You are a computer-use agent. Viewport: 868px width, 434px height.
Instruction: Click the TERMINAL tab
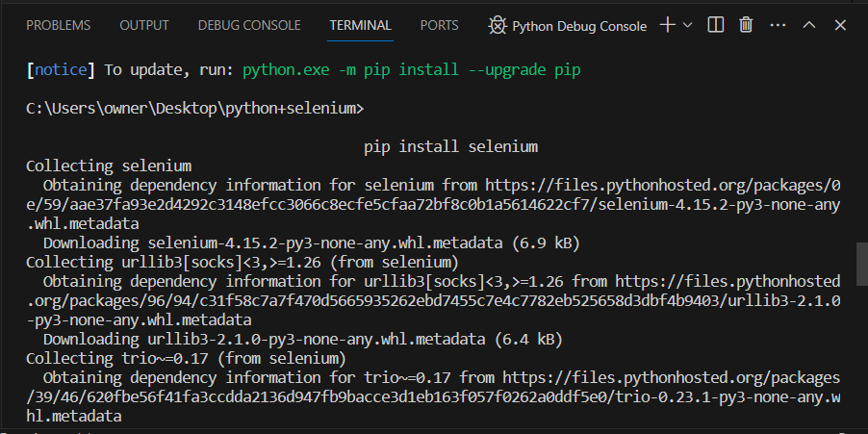pos(360,25)
